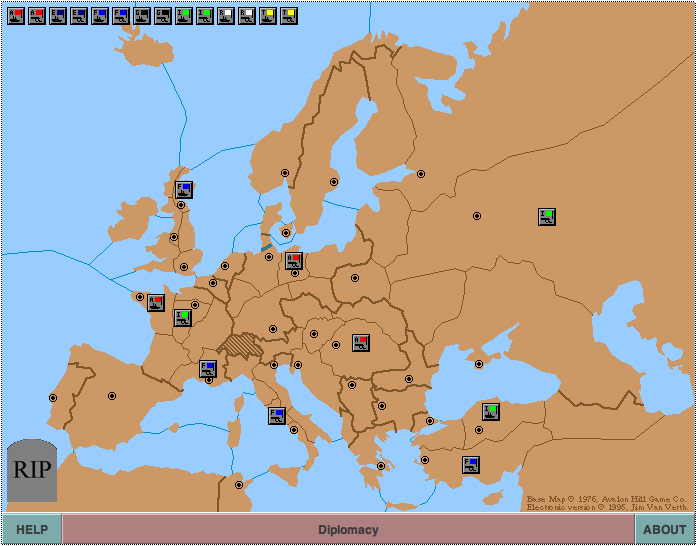The height and width of the screenshot is (546, 700).
Task: Click the Sweden supply center dot
Action: pyautogui.click(x=334, y=182)
